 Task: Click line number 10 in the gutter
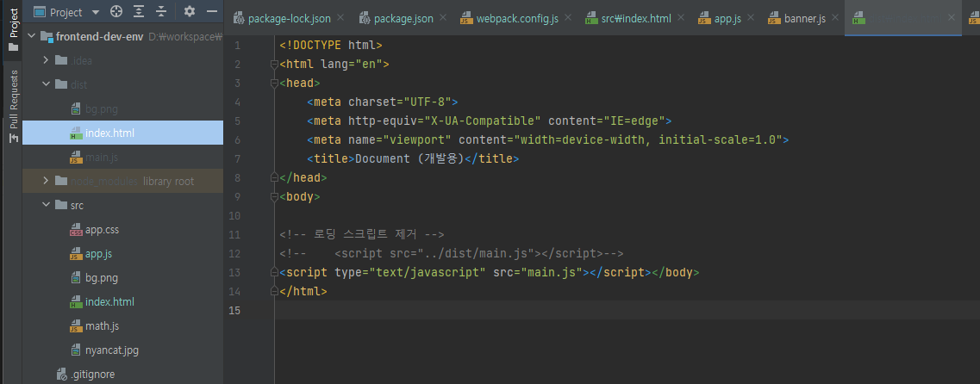coord(234,216)
